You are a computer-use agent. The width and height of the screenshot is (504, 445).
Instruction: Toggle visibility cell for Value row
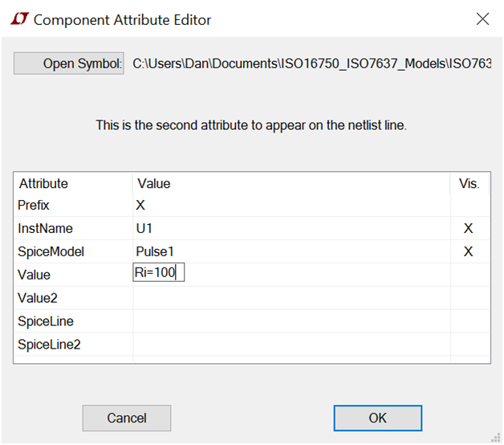tap(470, 275)
